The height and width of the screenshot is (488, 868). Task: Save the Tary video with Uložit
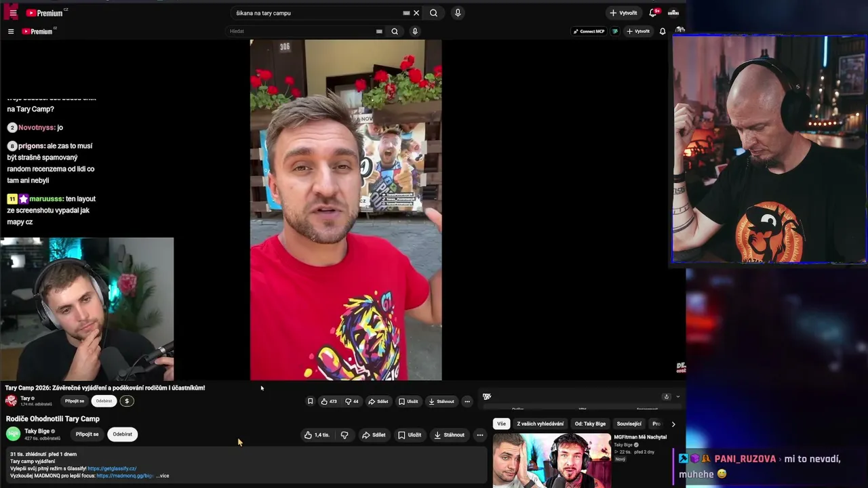[408, 401]
